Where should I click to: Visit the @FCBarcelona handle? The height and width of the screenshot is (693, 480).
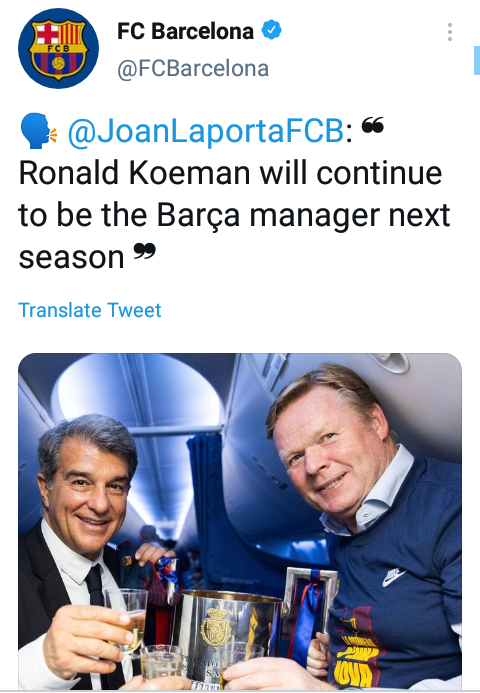click(193, 69)
